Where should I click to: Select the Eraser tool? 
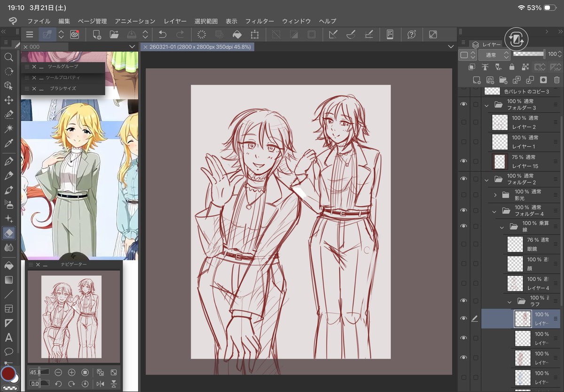[8, 233]
